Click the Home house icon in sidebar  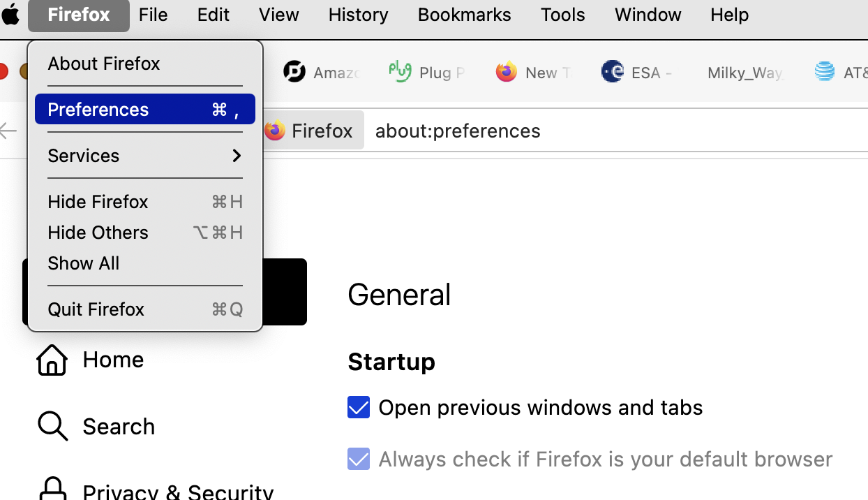(x=52, y=360)
